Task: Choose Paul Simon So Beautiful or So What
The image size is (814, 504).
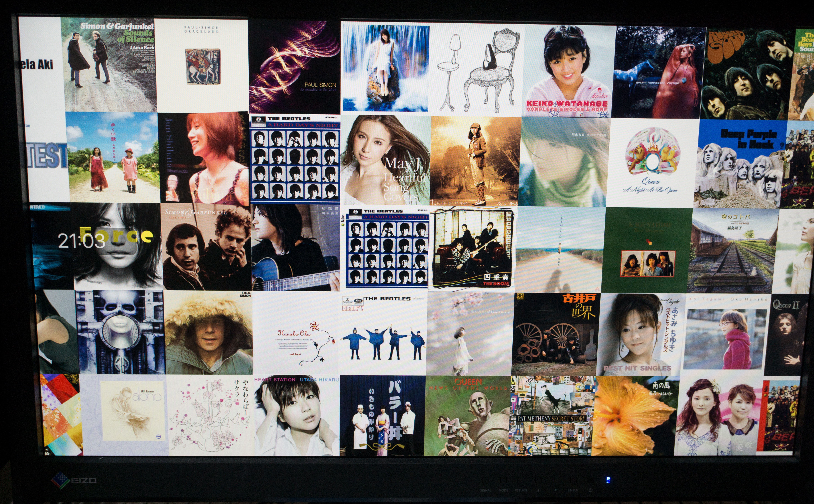Action: coord(295,67)
